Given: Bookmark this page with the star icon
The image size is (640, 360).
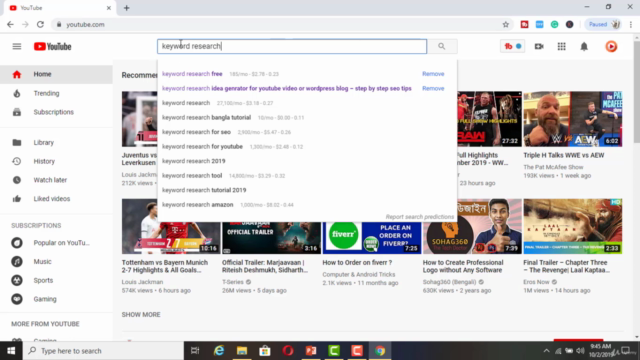Looking at the screenshot, I should [x=506, y=24].
